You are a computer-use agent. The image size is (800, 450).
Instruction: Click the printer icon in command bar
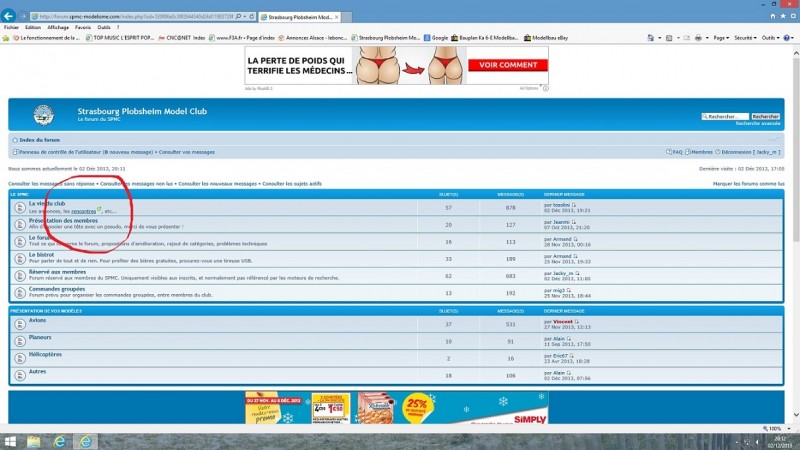pyautogui.click(x=698, y=38)
